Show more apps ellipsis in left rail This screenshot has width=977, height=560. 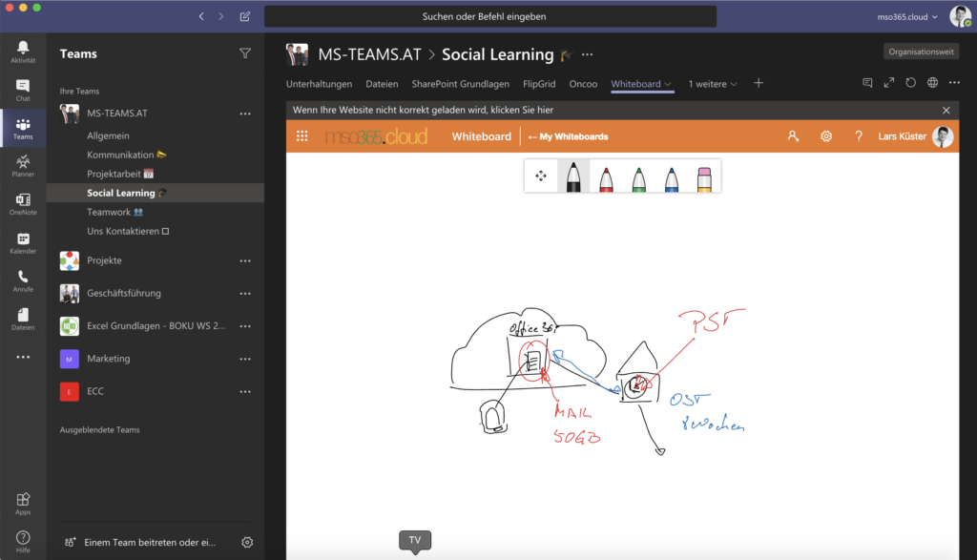coord(23,357)
